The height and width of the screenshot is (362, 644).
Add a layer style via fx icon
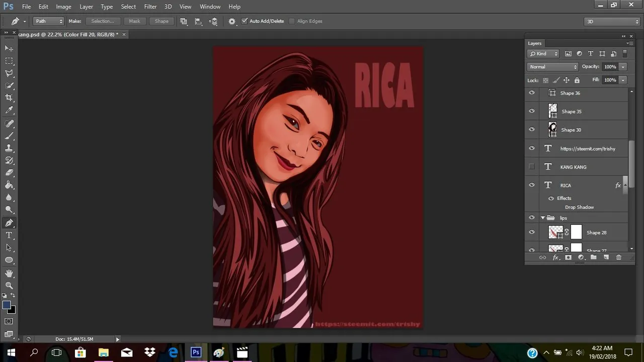pos(555,257)
